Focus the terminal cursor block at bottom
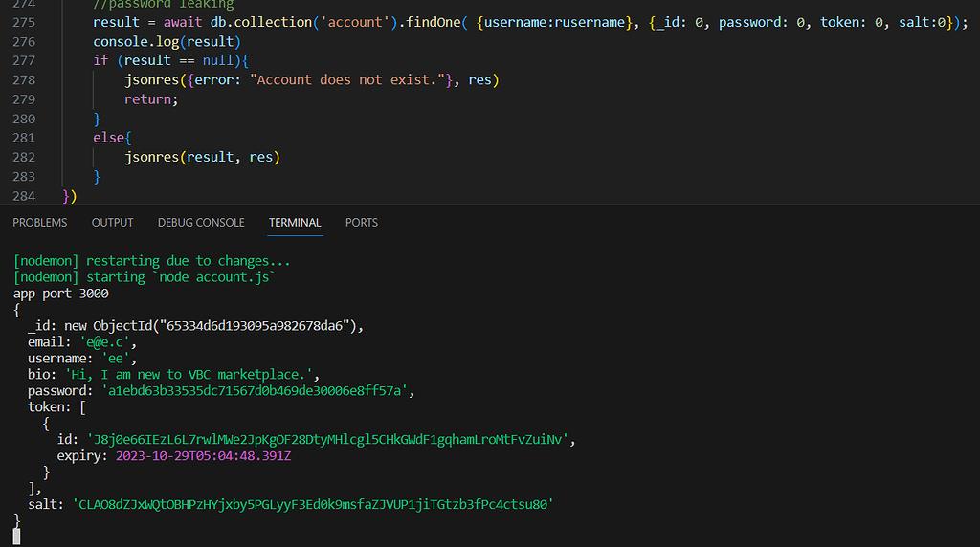This screenshot has height=547, width=980. pyautogui.click(x=16, y=536)
